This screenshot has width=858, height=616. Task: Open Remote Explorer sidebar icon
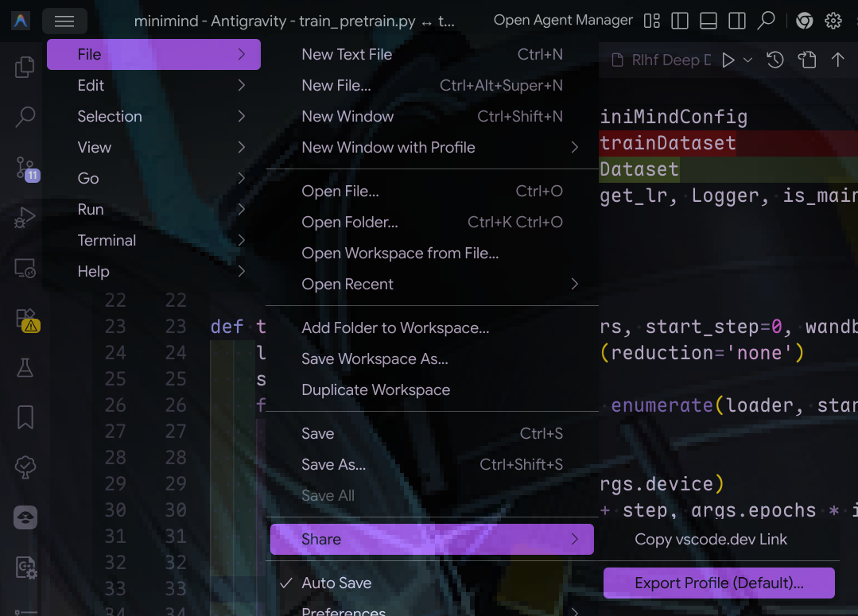25,268
